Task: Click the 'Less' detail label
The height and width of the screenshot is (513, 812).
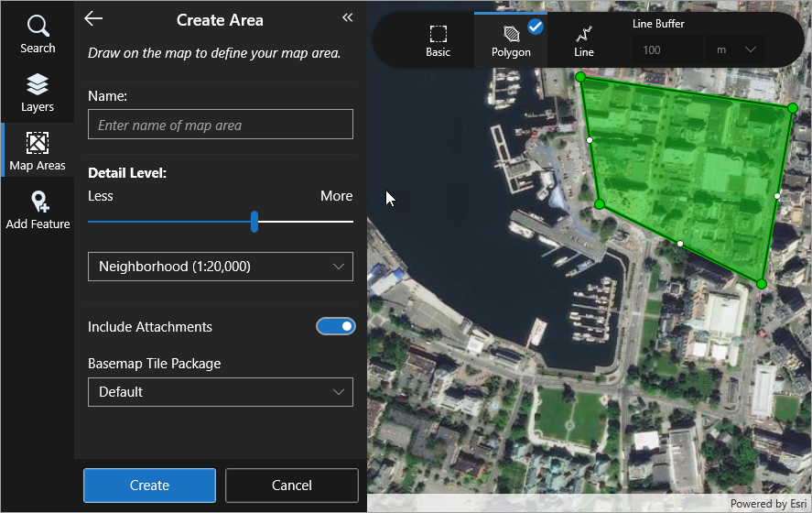Action: click(x=101, y=196)
